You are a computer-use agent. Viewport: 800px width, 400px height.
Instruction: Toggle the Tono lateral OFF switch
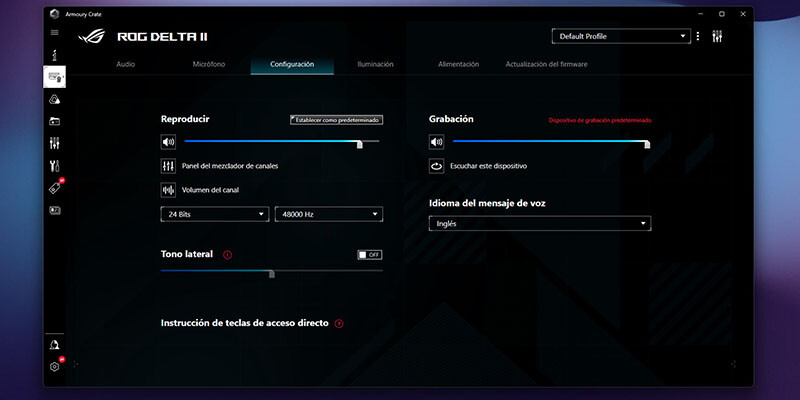(370, 255)
